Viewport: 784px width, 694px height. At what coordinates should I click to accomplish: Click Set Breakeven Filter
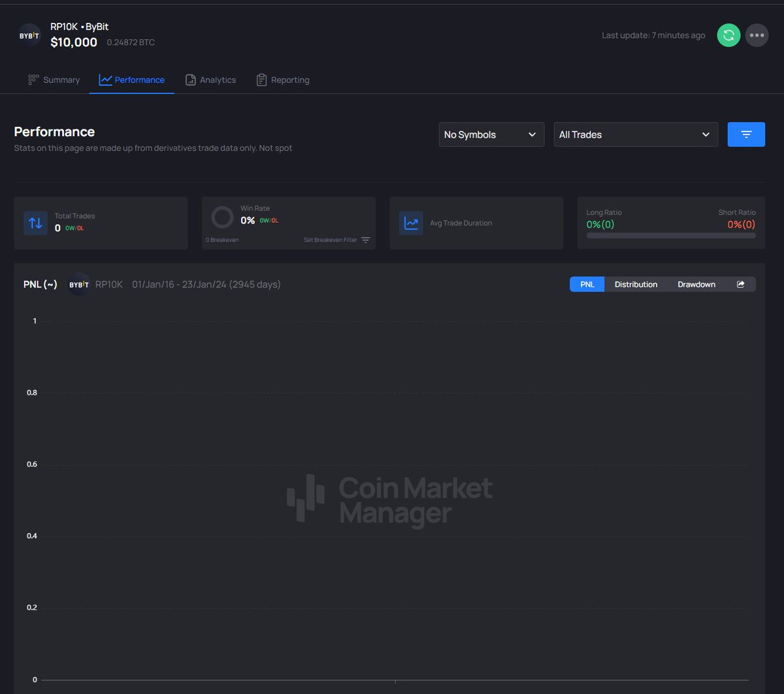337,240
